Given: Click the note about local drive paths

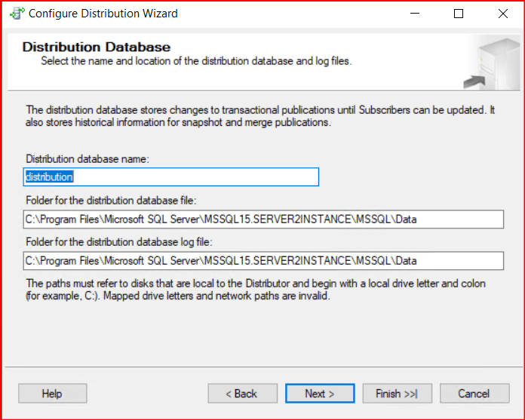Looking at the screenshot, I should click(x=255, y=290).
